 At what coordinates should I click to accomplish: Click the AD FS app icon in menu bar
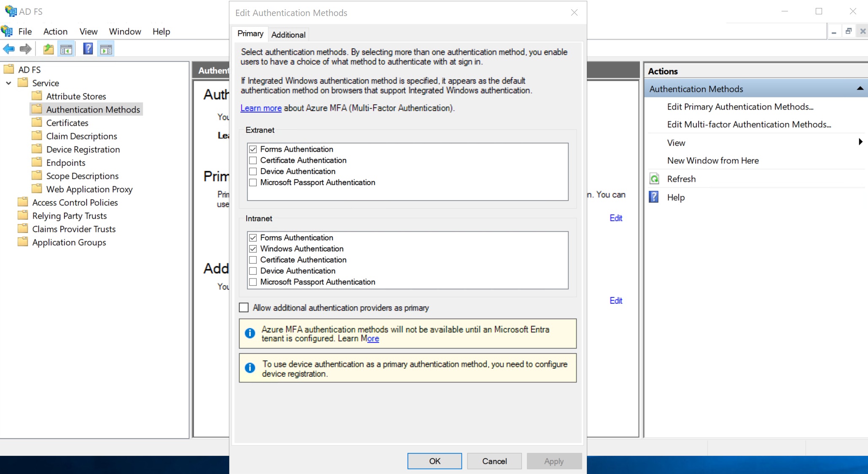pos(7,31)
